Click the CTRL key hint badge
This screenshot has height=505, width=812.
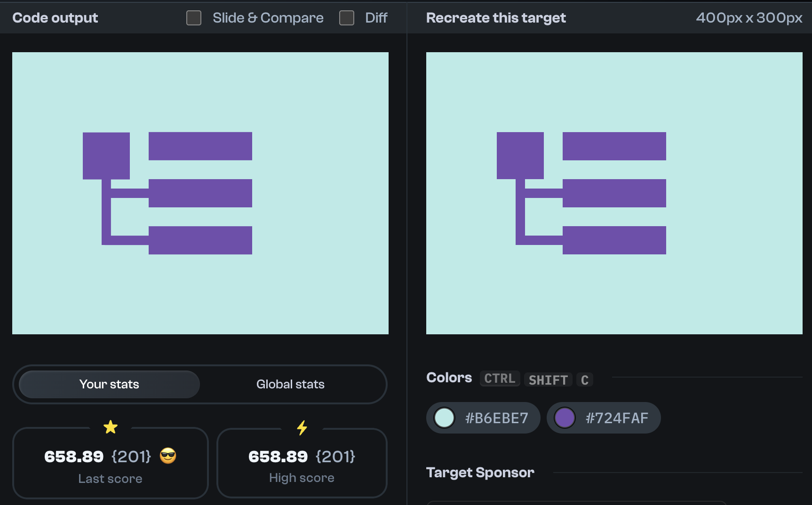(499, 379)
